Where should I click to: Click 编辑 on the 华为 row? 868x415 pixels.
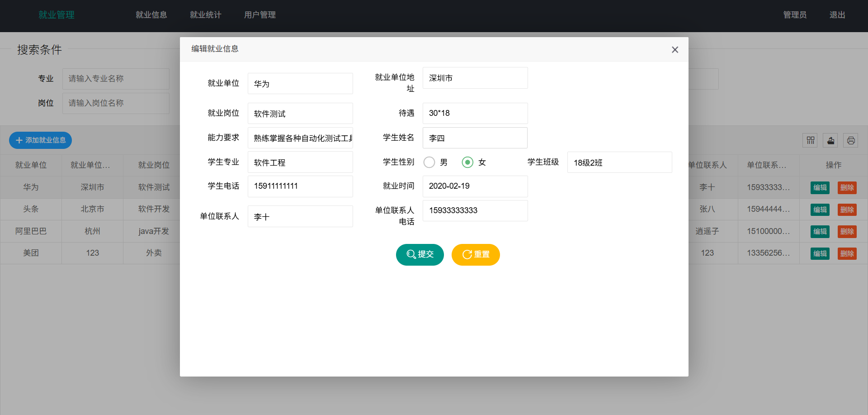tap(820, 187)
